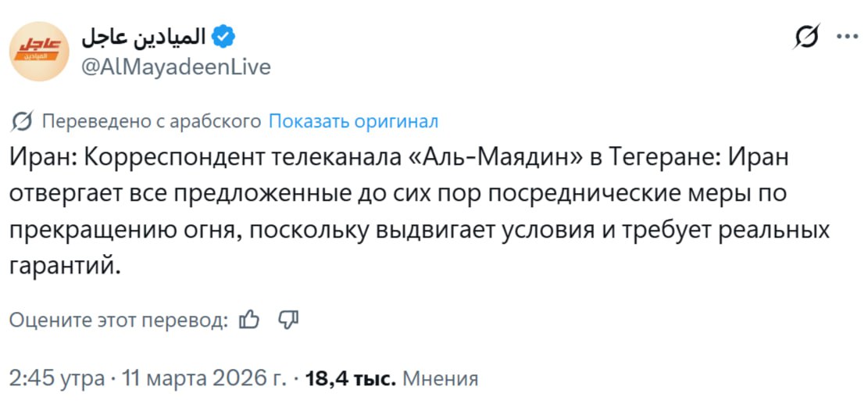Click the 'Мнения' views label
The width and height of the screenshot is (868, 408).
click(441, 379)
